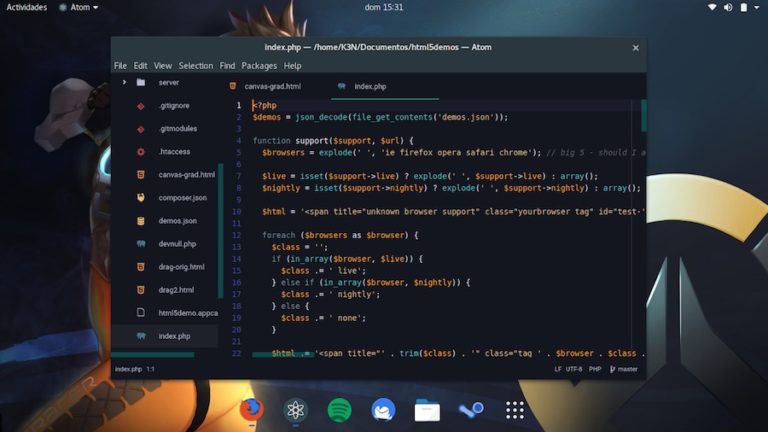Click the git branch icon in status bar
Viewport: 768px width, 432px height.
click(612, 369)
